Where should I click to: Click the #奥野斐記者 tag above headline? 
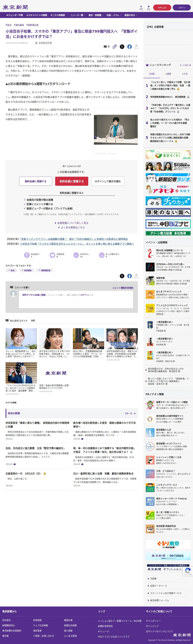[x=32, y=25]
